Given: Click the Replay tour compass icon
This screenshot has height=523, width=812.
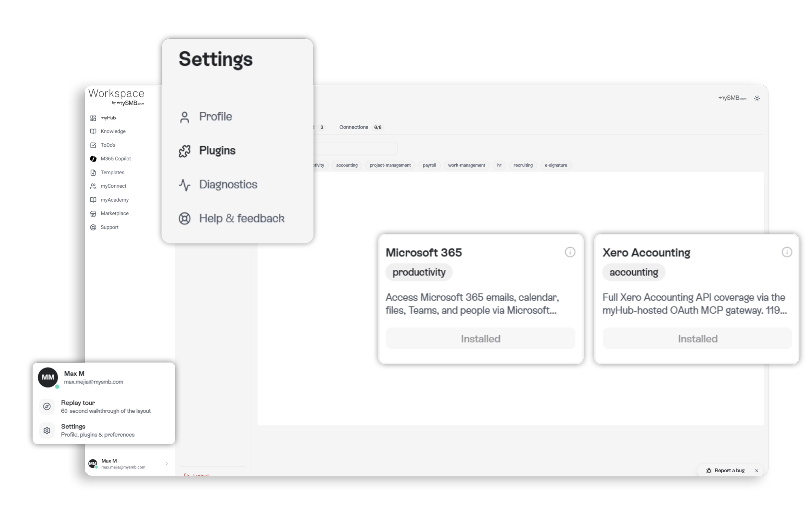Looking at the screenshot, I should tap(47, 407).
